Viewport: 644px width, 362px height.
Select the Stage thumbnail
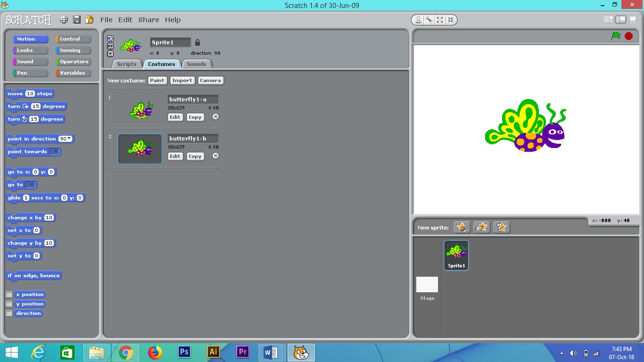pos(427,284)
